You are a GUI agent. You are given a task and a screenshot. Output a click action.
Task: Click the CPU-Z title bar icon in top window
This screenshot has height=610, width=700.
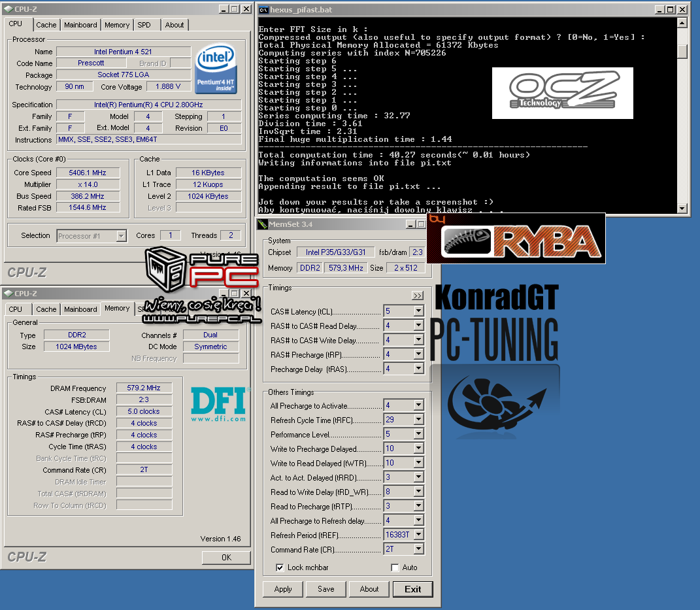click(8, 9)
